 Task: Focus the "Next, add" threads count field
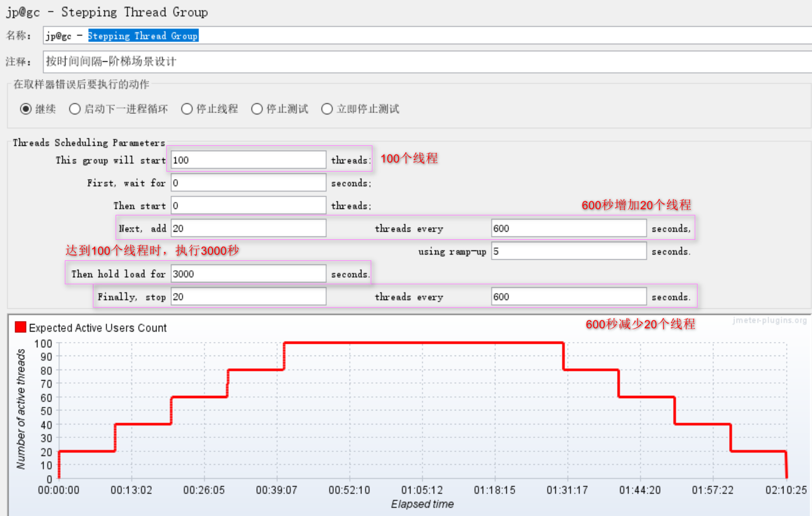click(248, 228)
